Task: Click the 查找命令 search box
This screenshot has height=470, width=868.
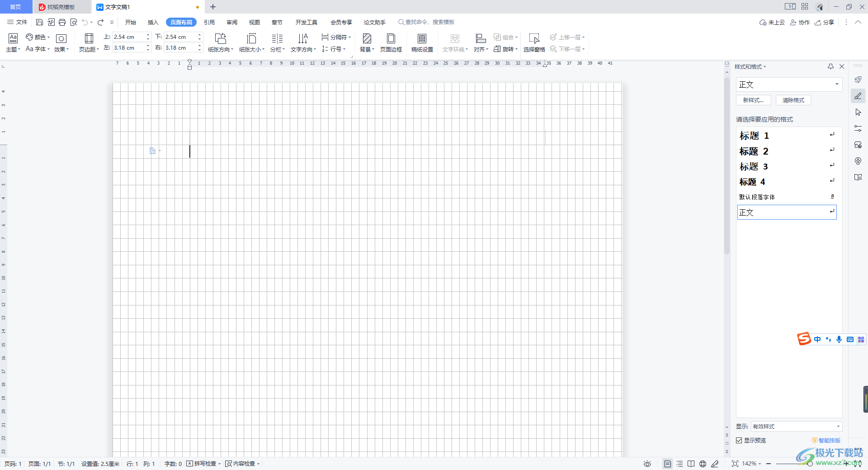Action: [x=426, y=22]
